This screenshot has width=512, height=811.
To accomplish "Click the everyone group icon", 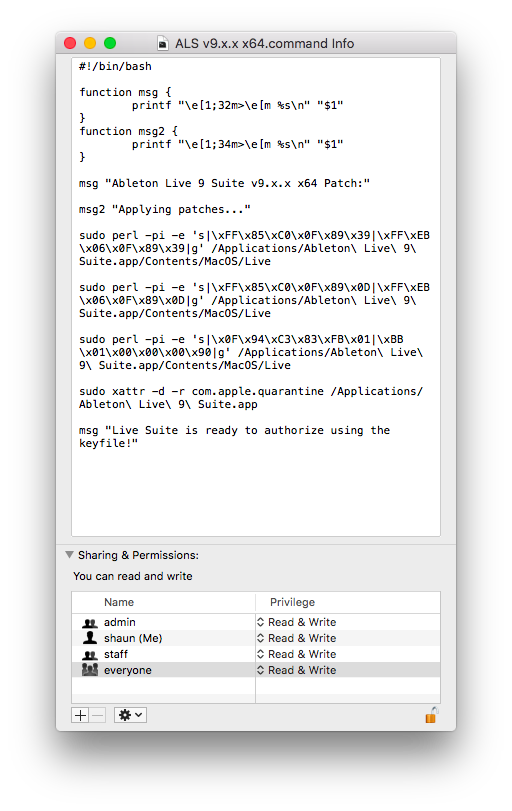I will click(90, 669).
